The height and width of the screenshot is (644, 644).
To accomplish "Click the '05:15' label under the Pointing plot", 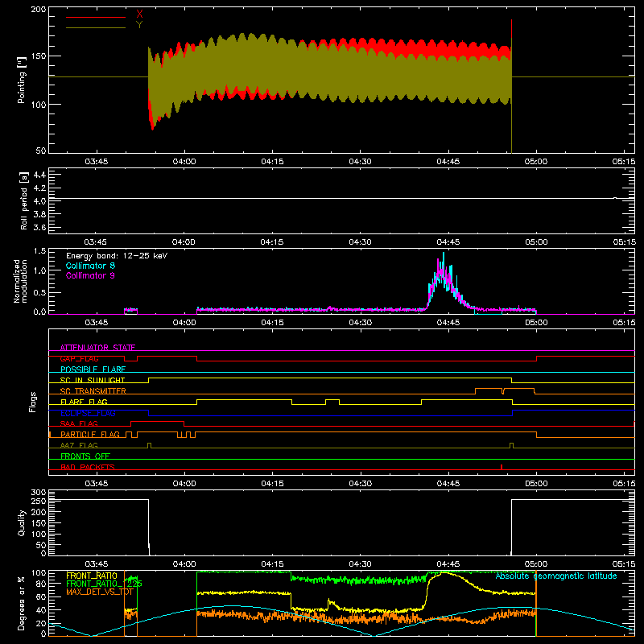I will point(624,162).
